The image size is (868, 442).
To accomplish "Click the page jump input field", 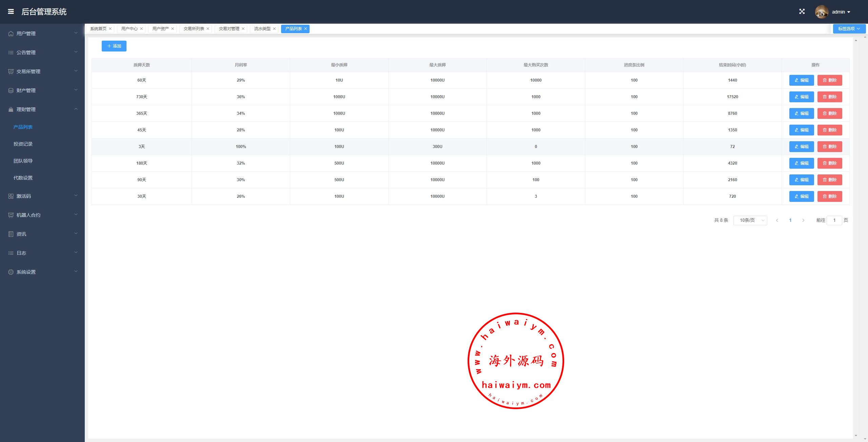I will pos(834,220).
